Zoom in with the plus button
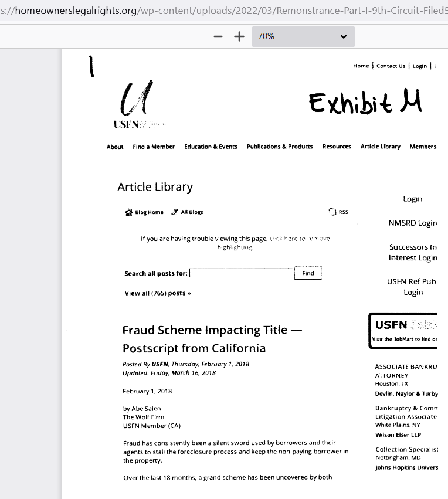 point(239,36)
